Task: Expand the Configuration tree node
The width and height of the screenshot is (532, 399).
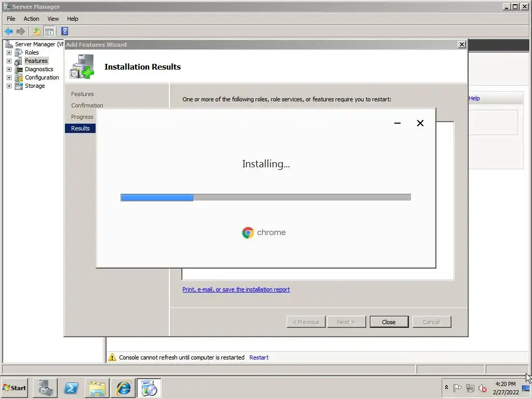Action: pyautogui.click(x=9, y=78)
